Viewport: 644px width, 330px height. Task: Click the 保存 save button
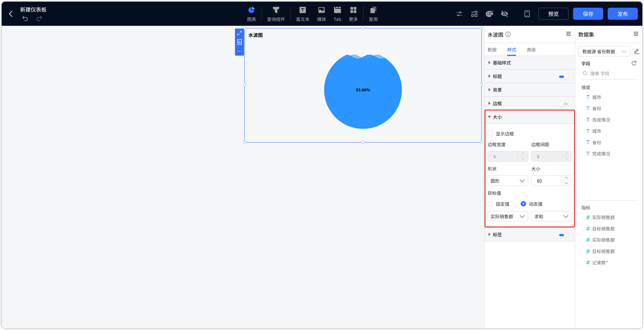(588, 14)
